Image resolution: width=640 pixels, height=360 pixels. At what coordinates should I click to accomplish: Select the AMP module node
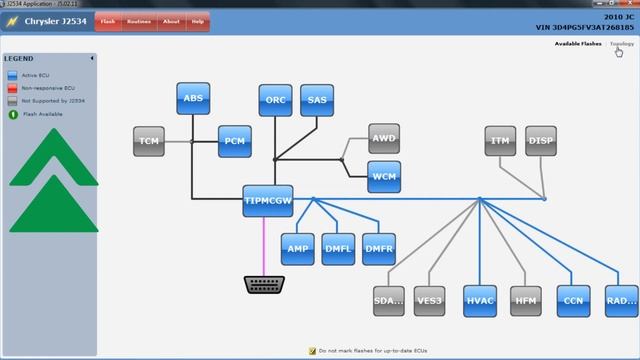pyautogui.click(x=298, y=249)
